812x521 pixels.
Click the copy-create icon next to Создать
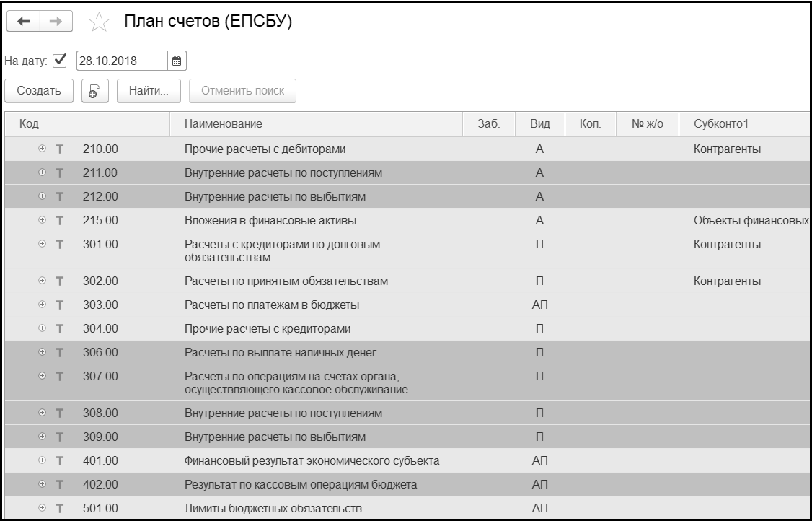pyautogui.click(x=94, y=92)
